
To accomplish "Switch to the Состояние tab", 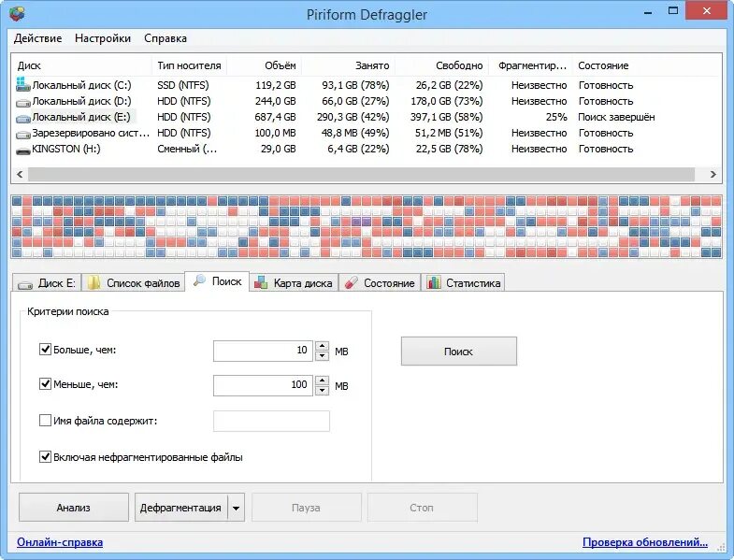I will click(380, 283).
